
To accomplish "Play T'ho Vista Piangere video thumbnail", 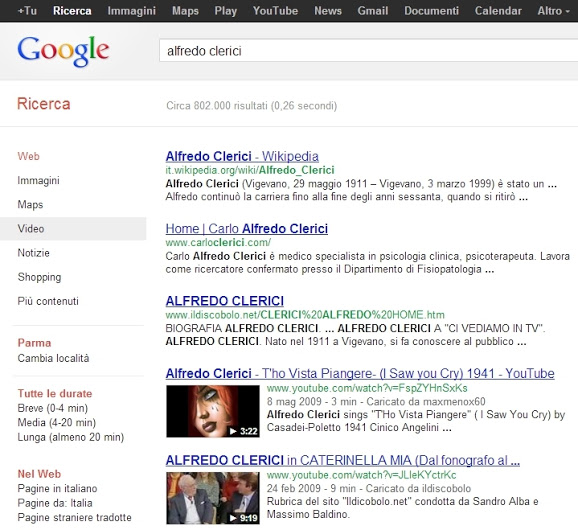I will (213, 411).
